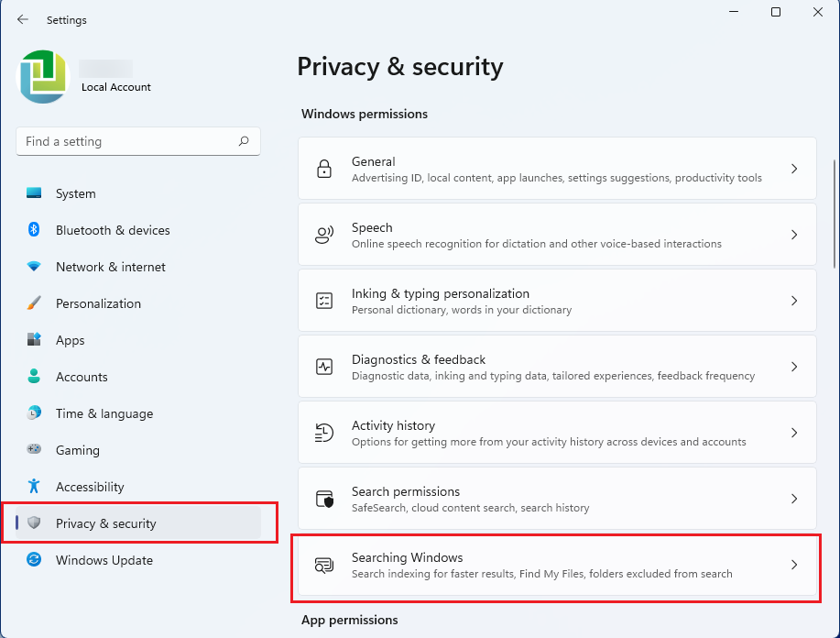This screenshot has height=638, width=840.
Task: Minimize the Settings window
Action: tap(734, 12)
